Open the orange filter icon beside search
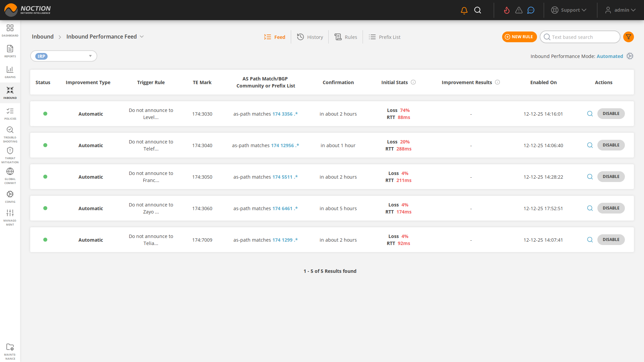 point(629,37)
